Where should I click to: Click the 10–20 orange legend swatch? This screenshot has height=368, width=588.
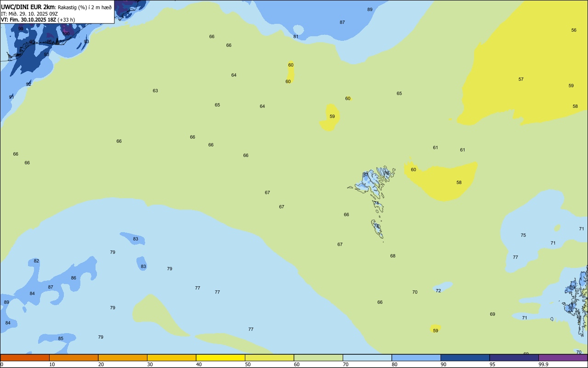pos(73,357)
